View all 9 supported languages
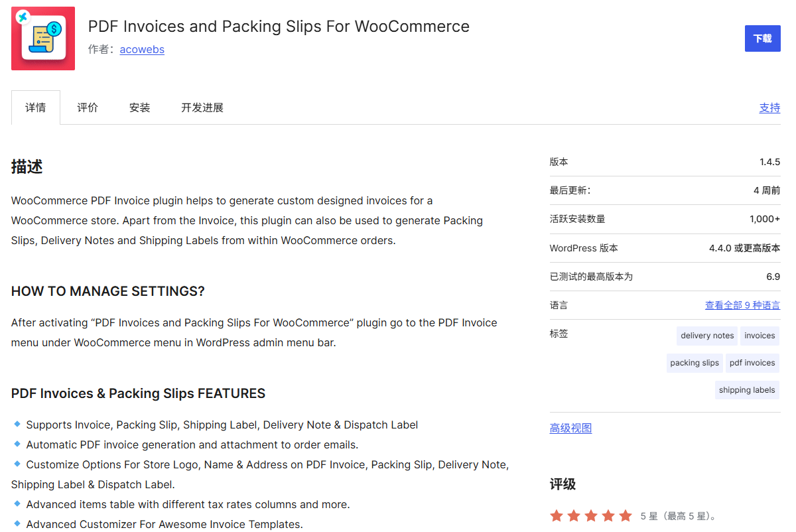This screenshot has height=532, width=796. click(742, 304)
